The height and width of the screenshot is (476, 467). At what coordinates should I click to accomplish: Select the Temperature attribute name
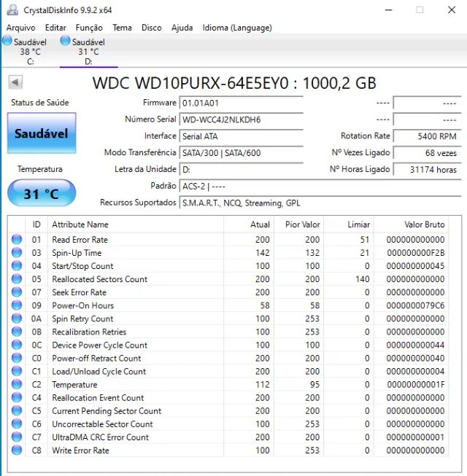pyautogui.click(x=74, y=385)
